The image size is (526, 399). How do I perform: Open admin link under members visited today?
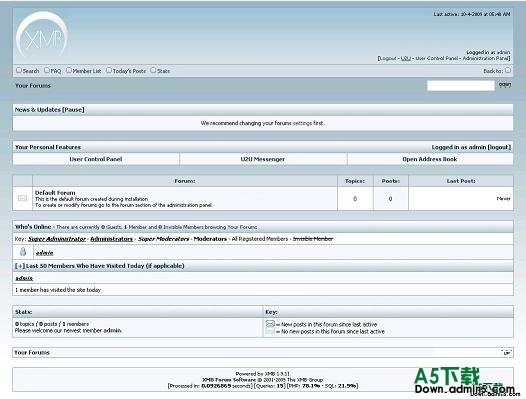click(x=24, y=278)
